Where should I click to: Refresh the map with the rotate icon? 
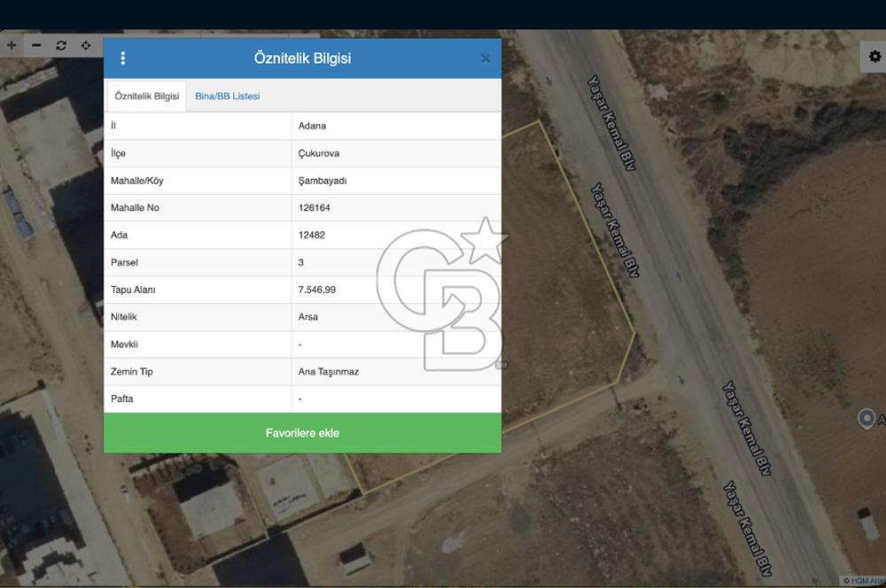(x=61, y=45)
